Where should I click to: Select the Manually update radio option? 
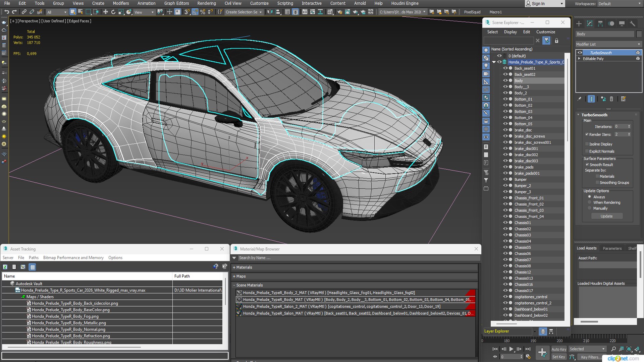tap(589, 208)
